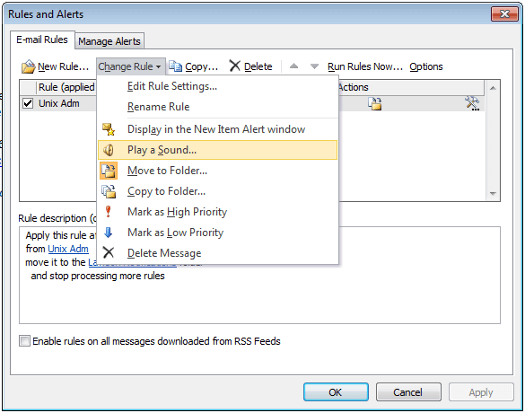
Task: Click the Play a Sound speaker icon
Action: pos(108,150)
